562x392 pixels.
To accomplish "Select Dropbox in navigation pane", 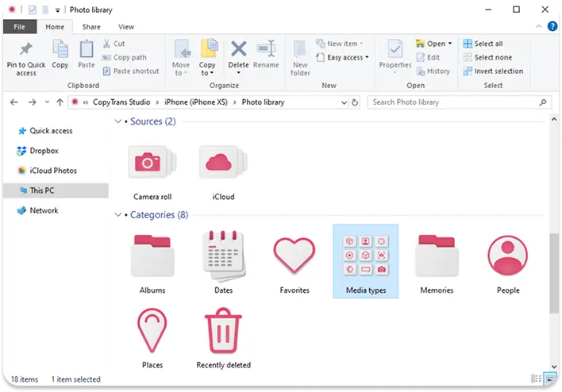I will pyautogui.click(x=37, y=151).
